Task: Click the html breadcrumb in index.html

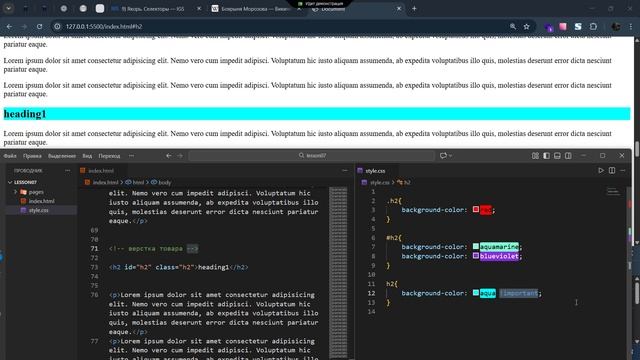Action: point(138,182)
